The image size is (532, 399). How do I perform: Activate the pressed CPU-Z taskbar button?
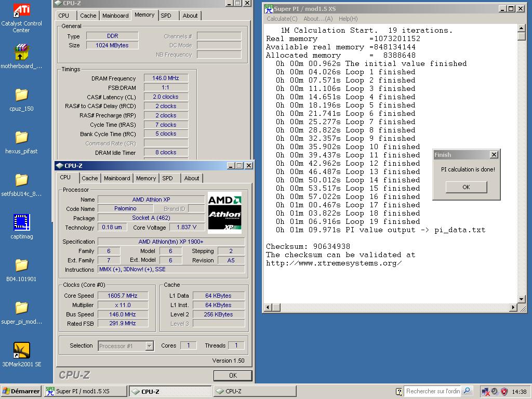click(170, 391)
